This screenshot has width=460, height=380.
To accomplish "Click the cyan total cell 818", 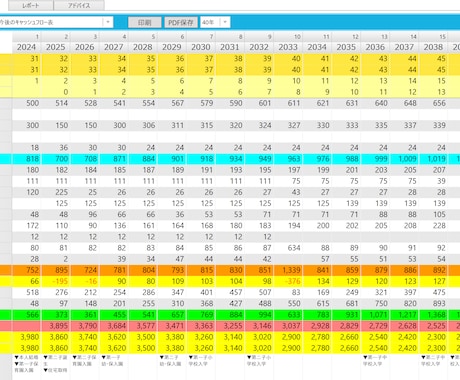I will point(27,159).
